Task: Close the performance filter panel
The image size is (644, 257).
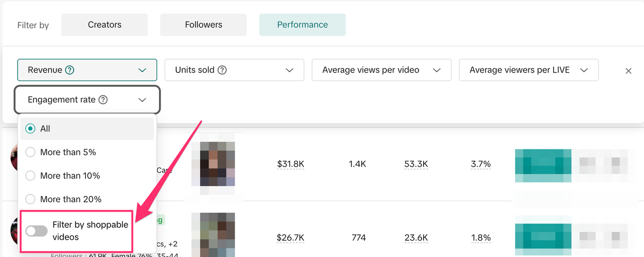Action: 628,71
